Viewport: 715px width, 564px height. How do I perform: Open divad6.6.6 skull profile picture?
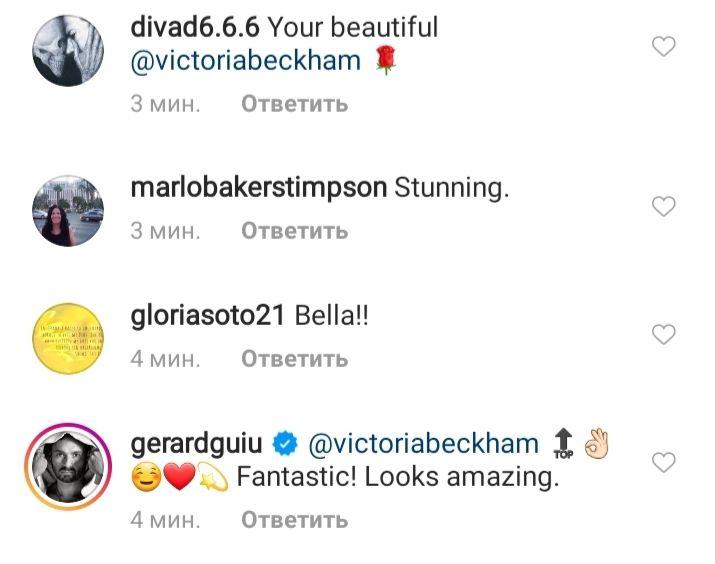click(68, 50)
